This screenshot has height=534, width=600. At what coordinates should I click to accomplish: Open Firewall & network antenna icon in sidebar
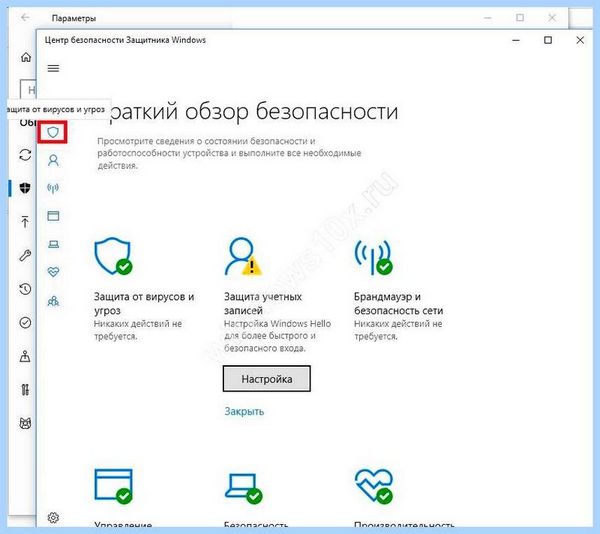click(x=53, y=188)
